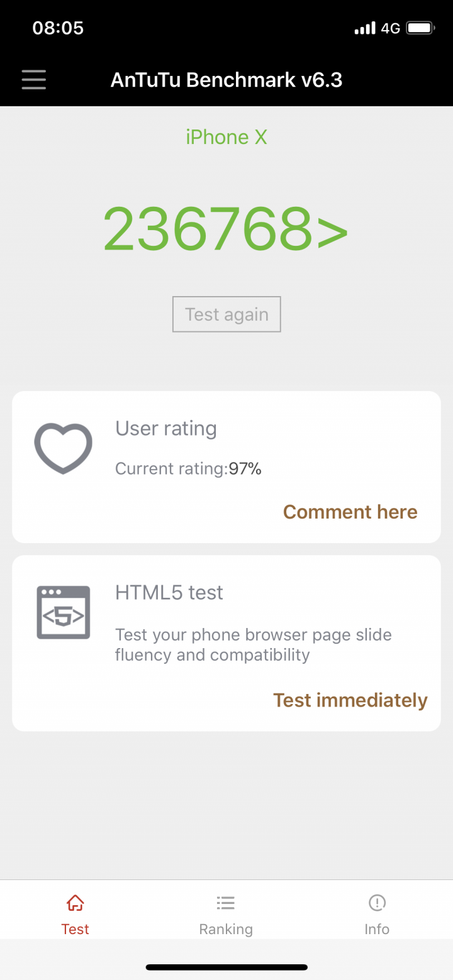Tap the list icon above Ranking
This screenshot has width=453, height=980.
[226, 903]
